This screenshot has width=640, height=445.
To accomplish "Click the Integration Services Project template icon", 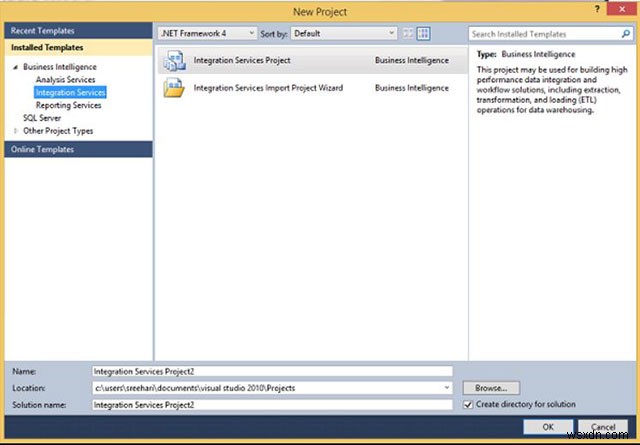I will pos(175,60).
